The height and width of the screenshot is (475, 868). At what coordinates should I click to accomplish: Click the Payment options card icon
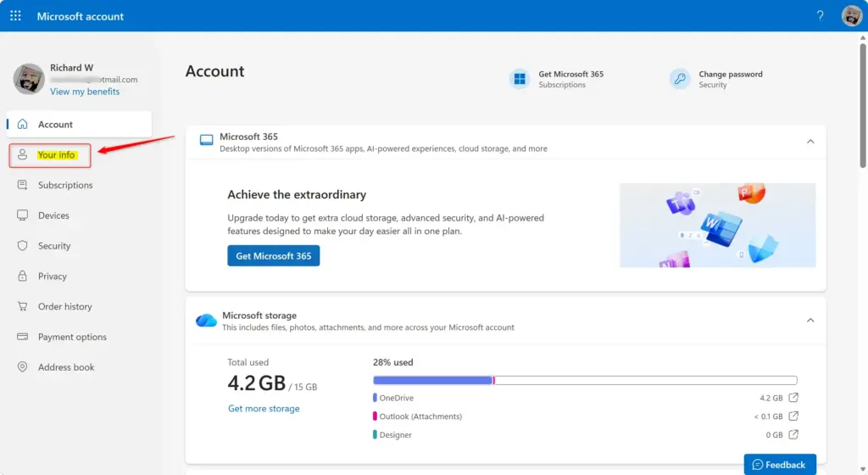pos(22,337)
